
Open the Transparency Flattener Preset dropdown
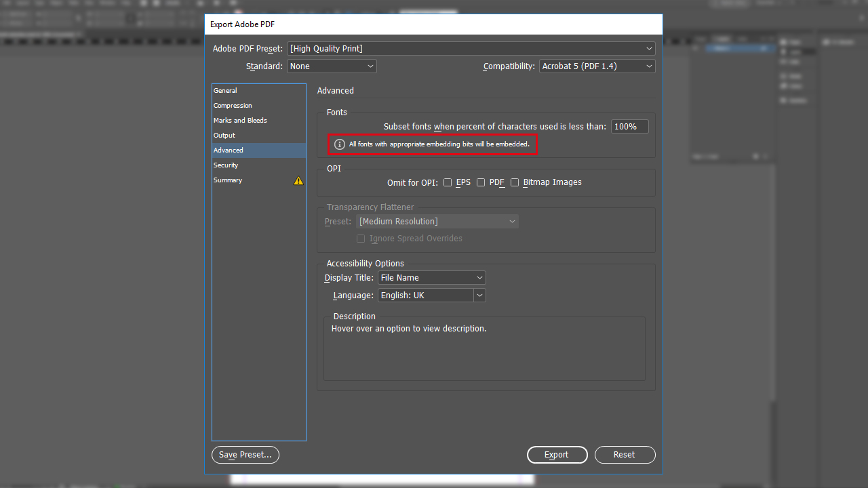[x=437, y=221]
